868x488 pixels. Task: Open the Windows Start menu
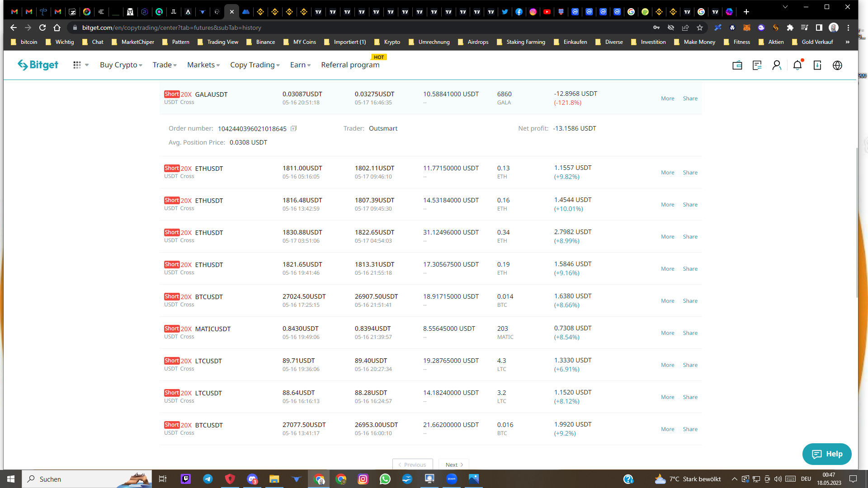pos(11,479)
